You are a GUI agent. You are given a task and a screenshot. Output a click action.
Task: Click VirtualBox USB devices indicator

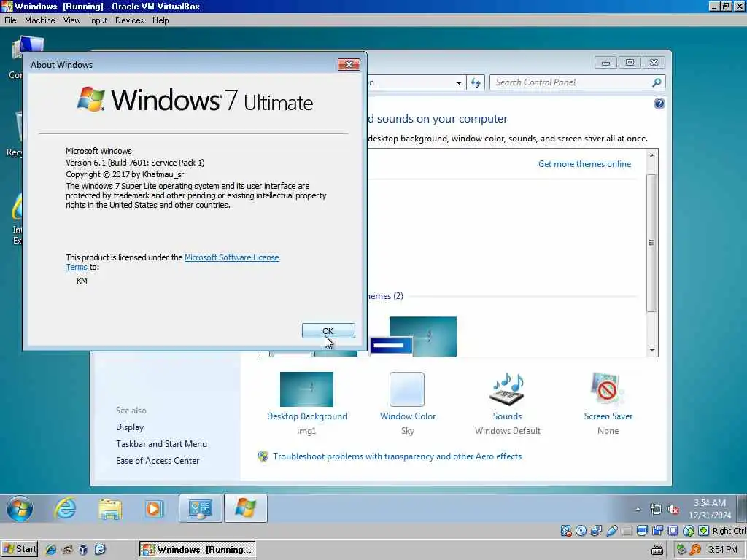pyautogui.click(x=612, y=531)
